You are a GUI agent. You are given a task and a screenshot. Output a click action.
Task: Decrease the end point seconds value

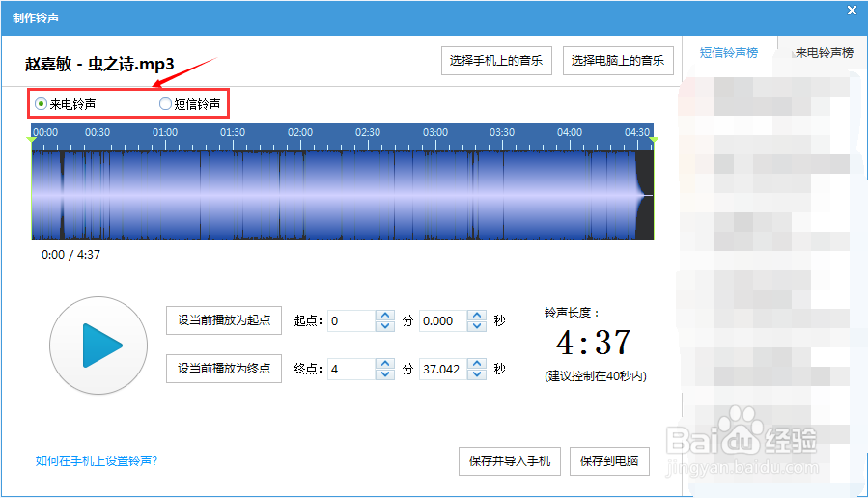pyautogui.click(x=477, y=374)
